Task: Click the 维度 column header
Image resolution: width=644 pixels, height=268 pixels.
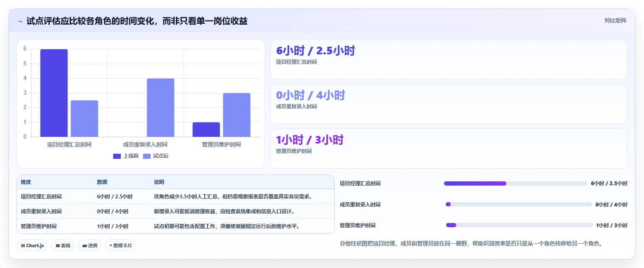Action: pos(26,182)
